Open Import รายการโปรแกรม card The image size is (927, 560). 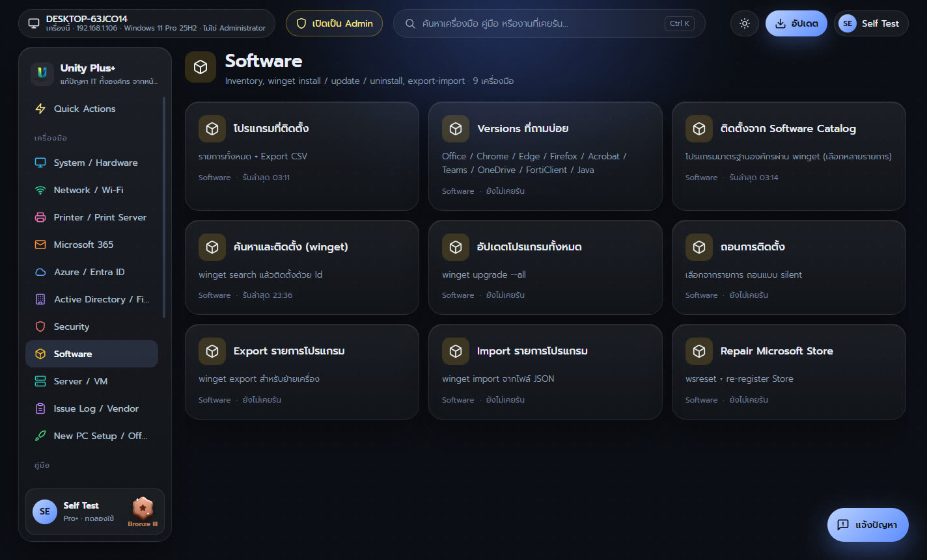coord(546,372)
